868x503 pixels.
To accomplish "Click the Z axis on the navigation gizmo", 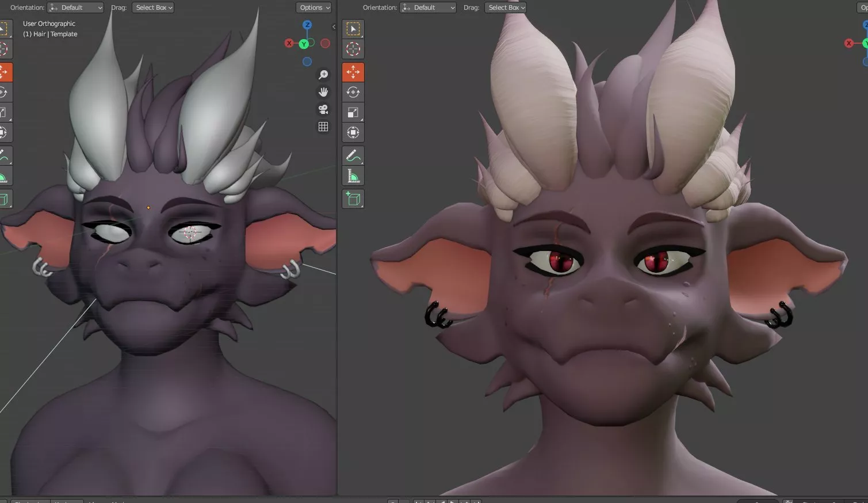I will (307, 25).
